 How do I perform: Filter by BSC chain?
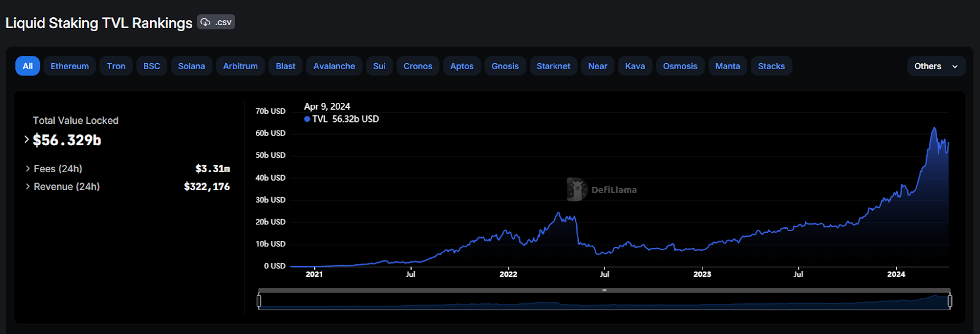point(151,66)
